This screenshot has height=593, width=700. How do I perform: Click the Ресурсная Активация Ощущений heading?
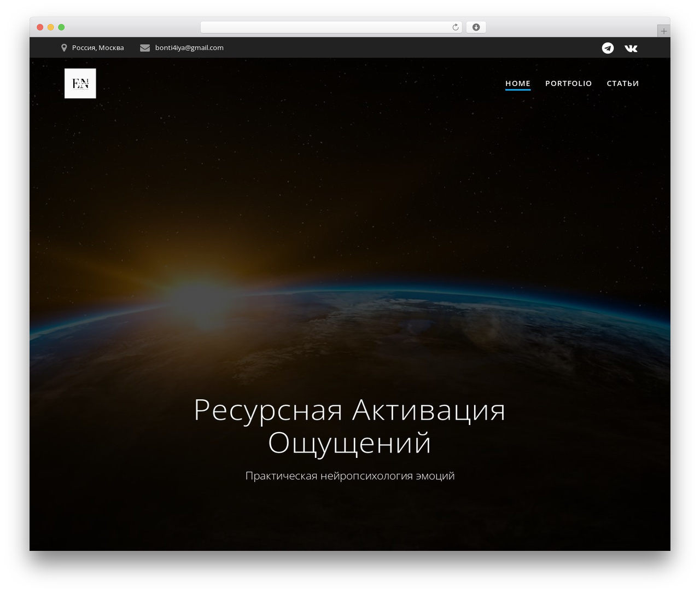[350, 426]
